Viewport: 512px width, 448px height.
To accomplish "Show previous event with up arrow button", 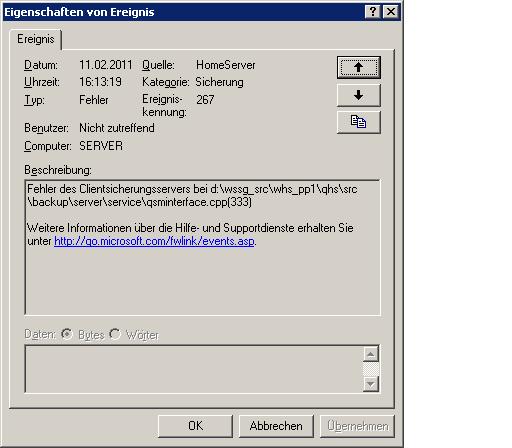I will click(359, 68).
